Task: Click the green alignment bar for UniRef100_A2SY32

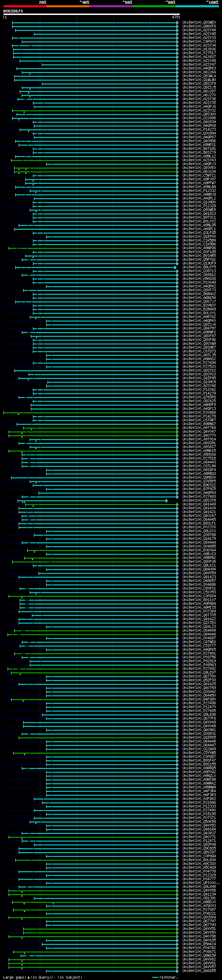Action: (95, 111)
